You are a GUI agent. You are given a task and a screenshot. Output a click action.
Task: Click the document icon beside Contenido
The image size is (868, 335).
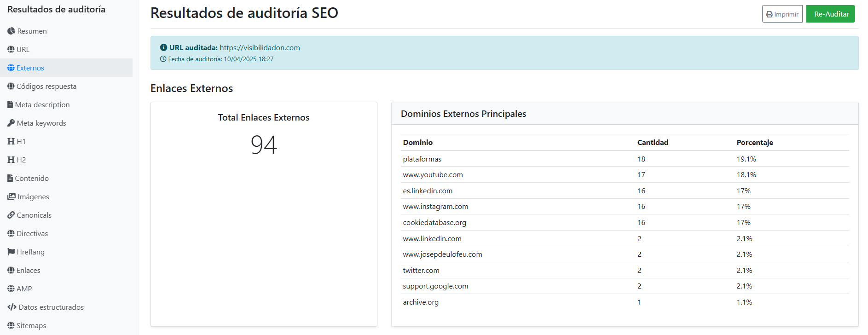[10, 178]
